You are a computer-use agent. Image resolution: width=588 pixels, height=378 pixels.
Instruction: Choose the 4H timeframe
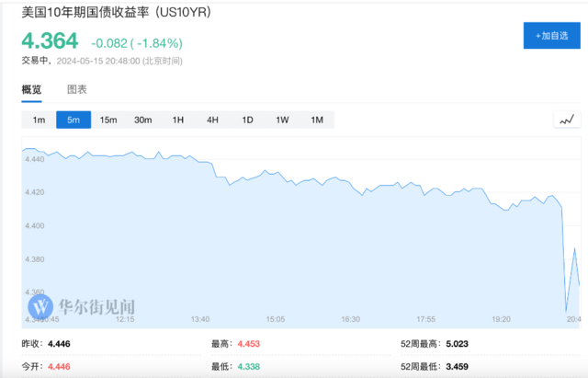click(x=212, y=120)
